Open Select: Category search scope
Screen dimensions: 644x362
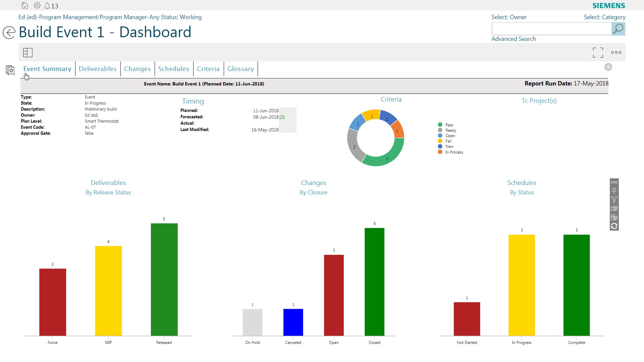tap(604, 17)
